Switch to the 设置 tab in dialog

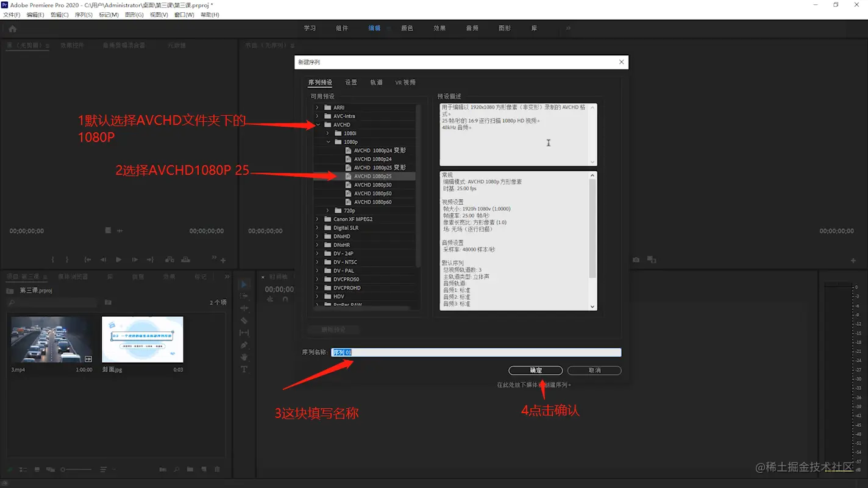351,82
